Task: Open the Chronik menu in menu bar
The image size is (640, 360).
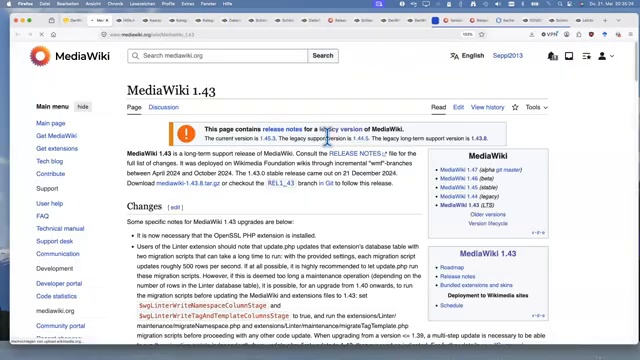Action: (x=115, y=4)
